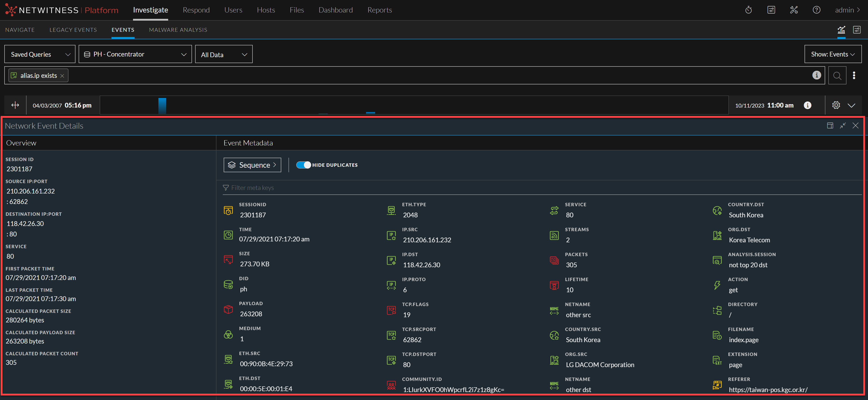Screen dimensions: 868x400
Task: Expand the PH - Concentrator service dropdown
Action: (135, 54)
